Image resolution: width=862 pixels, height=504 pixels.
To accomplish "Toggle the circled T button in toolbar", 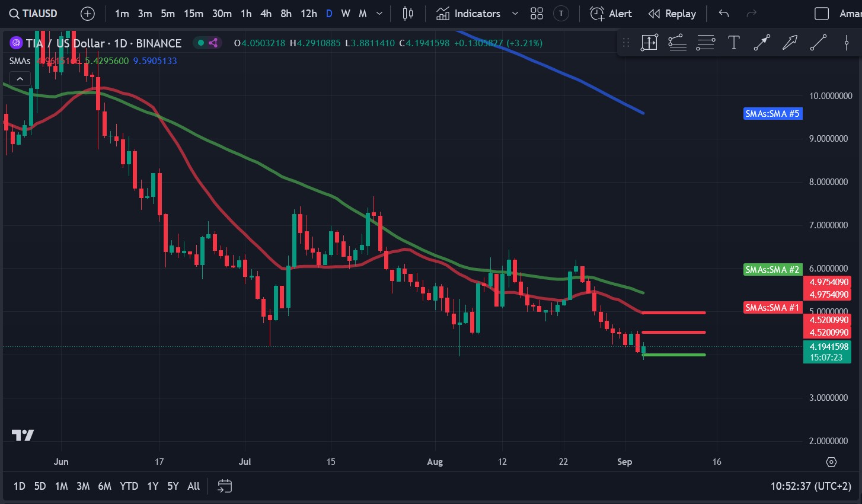I will 561,14.
